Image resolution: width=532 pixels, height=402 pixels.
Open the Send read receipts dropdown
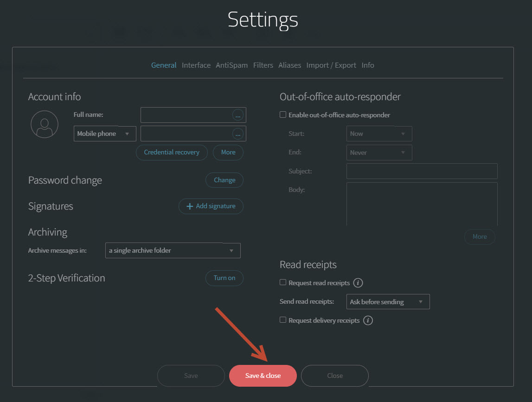tap(388, 302)
